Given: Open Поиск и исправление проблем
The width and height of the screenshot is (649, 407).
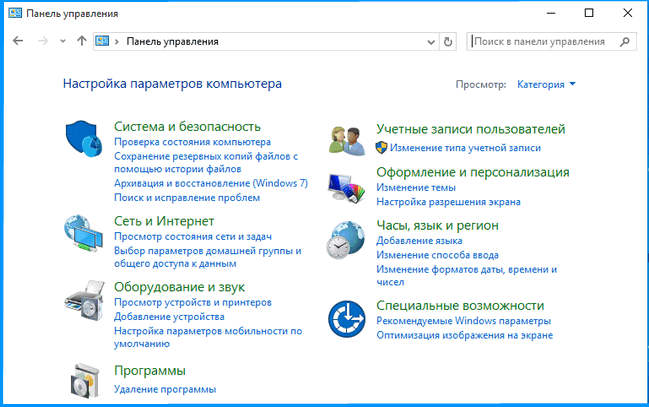Looking at the screenshot, I should click(x=187, y=197).
